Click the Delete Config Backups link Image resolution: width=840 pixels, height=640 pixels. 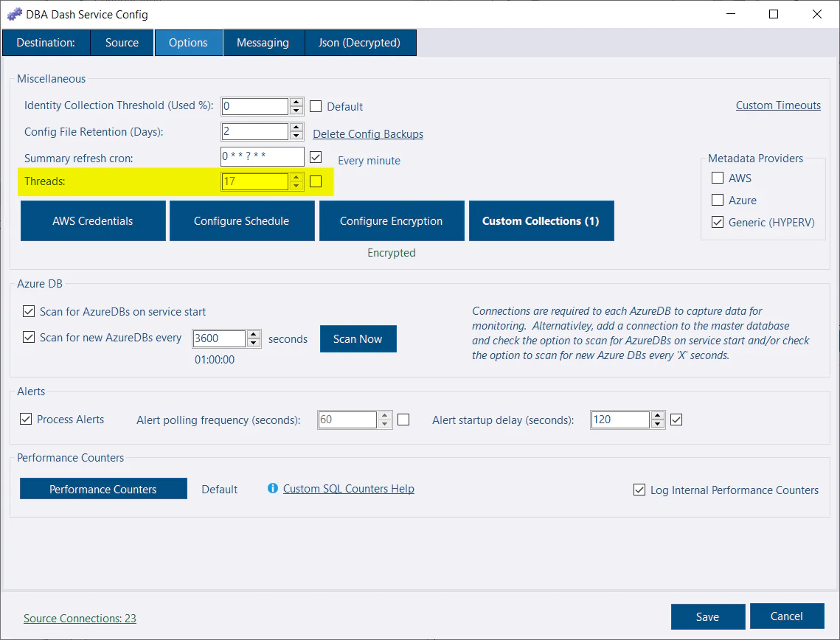[367, 133]
